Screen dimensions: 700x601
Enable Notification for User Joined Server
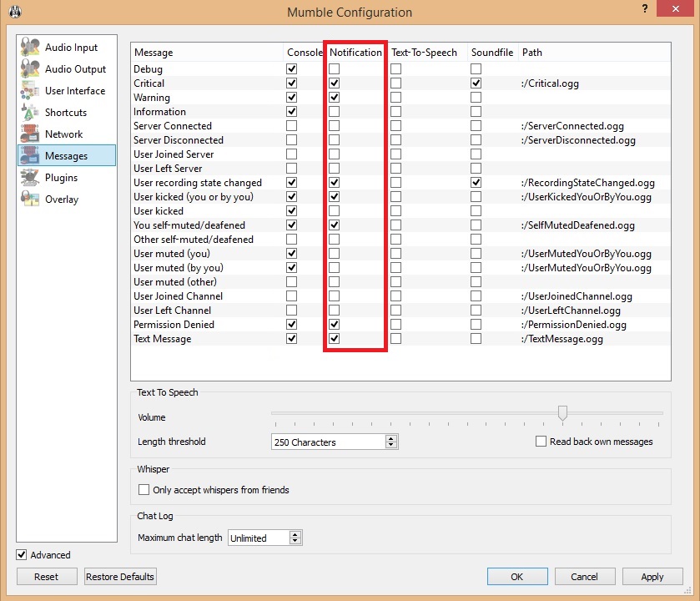pos(334,154)
